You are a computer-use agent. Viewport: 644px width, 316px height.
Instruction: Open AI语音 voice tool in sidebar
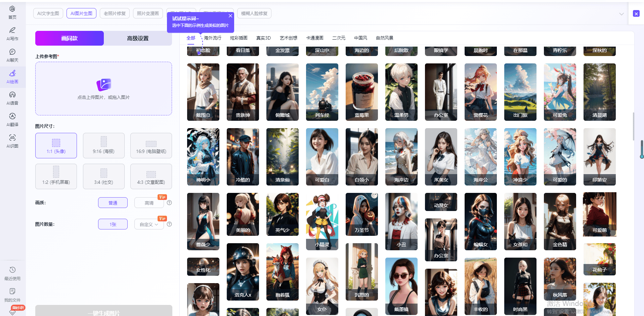pos(12,98)
